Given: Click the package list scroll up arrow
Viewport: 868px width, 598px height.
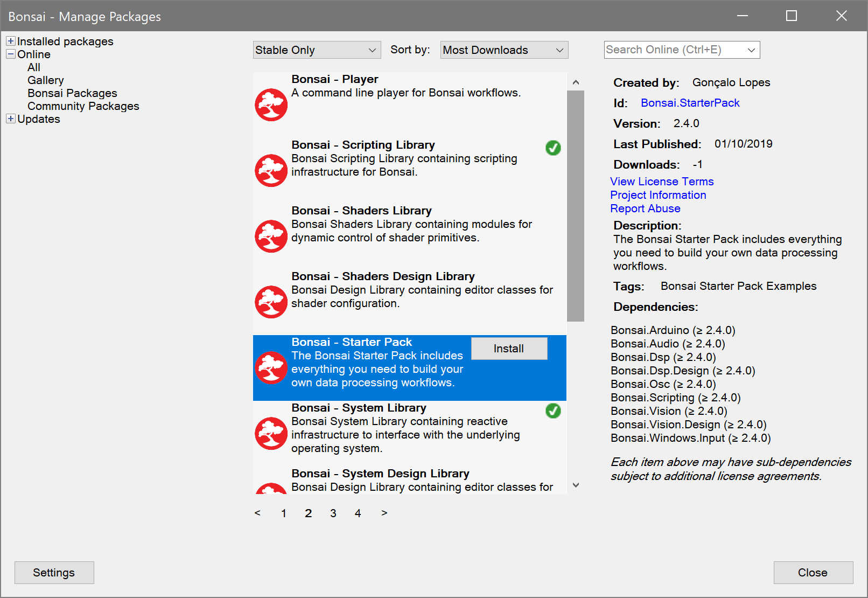Looking at the screenshot, I should pos(576,82).
